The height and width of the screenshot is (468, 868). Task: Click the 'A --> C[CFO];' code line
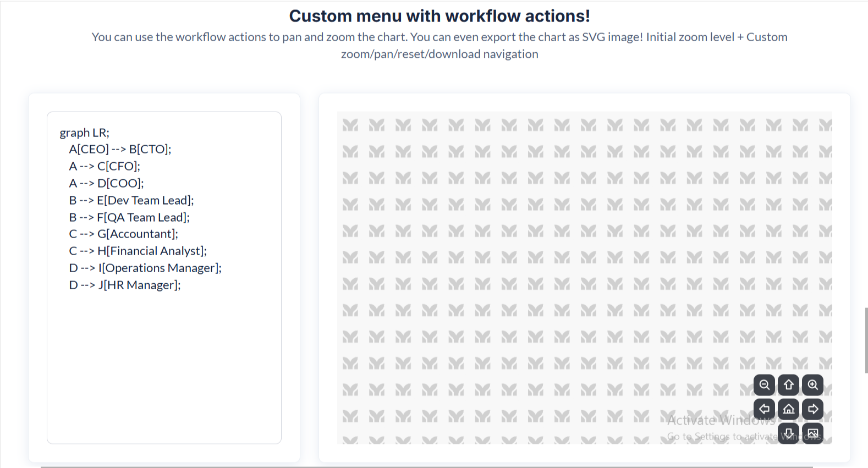(x=105, y=166)
